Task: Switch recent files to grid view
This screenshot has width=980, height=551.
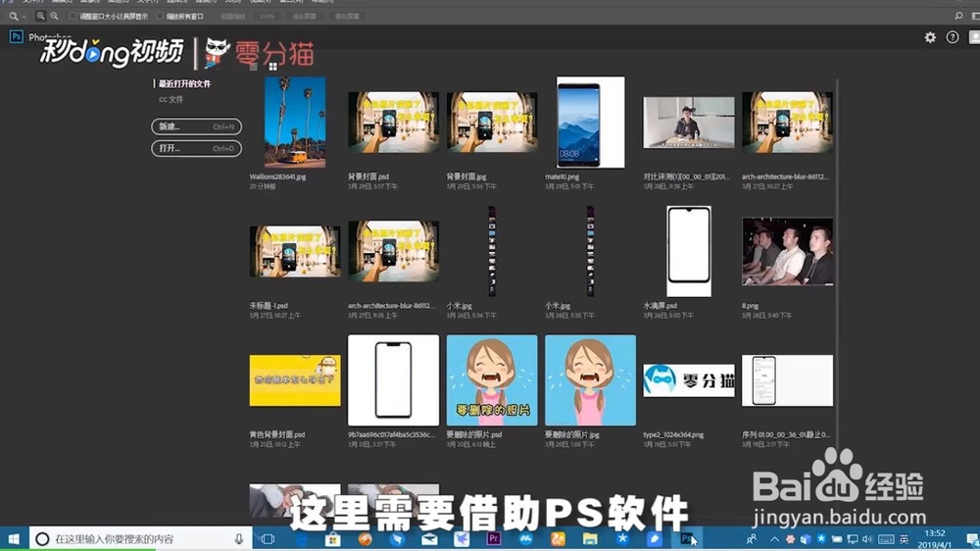Action: click(x=272, y=67)
